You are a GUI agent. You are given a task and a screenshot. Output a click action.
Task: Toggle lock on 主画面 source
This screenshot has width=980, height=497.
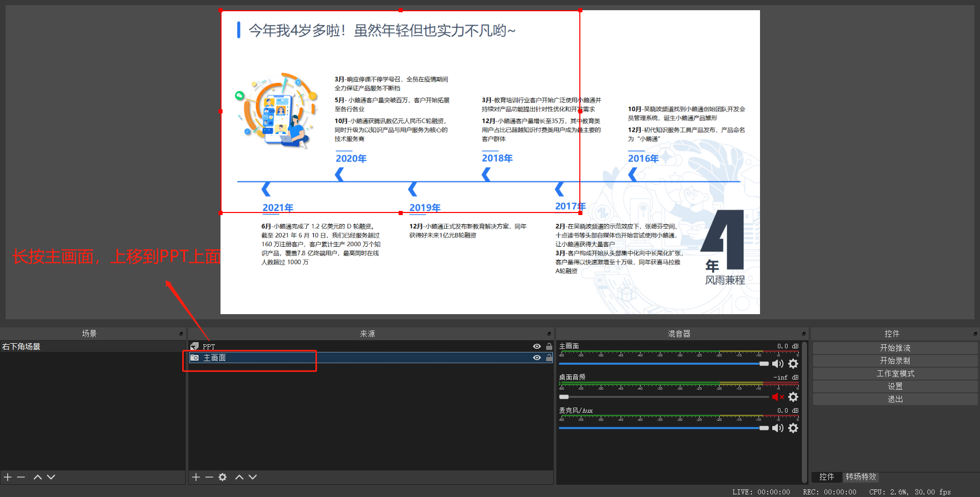[x=549, y=358]
